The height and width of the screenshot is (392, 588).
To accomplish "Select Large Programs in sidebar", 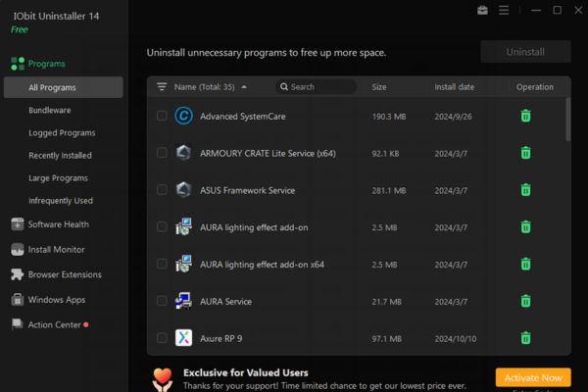I will [58, 178].
